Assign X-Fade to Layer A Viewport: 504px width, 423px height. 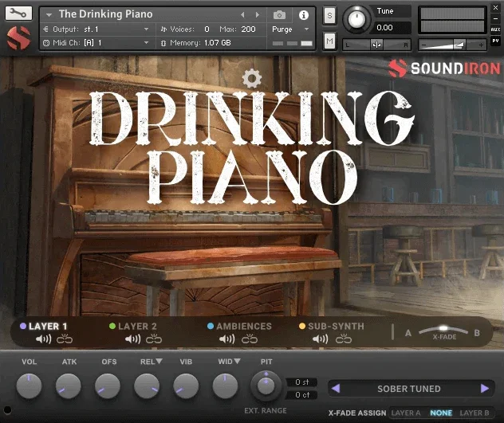point(406,413)
